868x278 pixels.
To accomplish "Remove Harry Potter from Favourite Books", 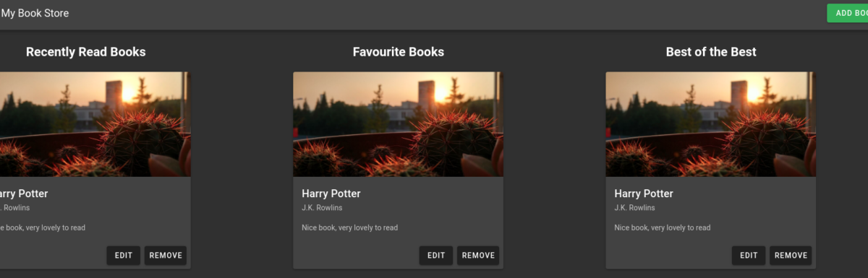I will 478,255.
